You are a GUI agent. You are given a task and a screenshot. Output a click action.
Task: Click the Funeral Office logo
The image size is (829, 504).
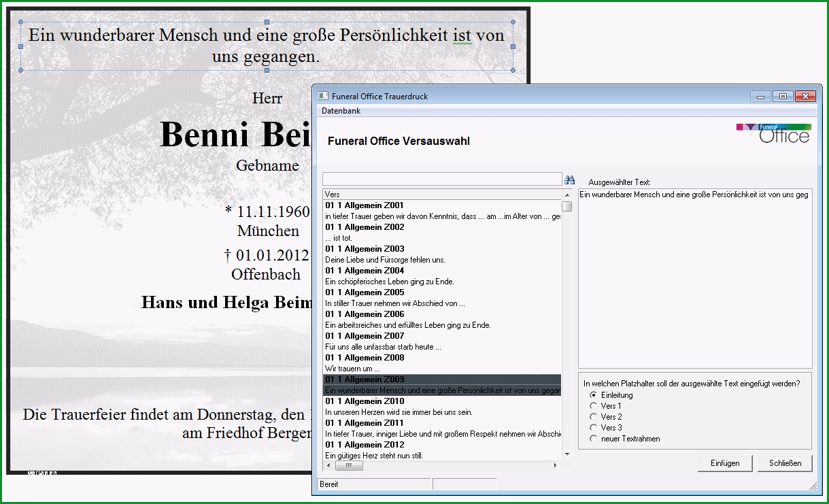click(774, 133)
